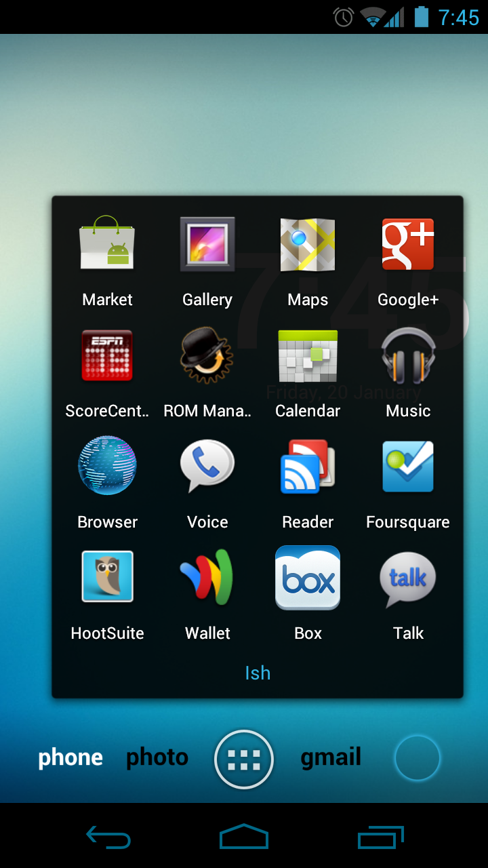This screenshot has width=488, height=868.
Task: Launch the Talk chat app
Action: point(408,577)
